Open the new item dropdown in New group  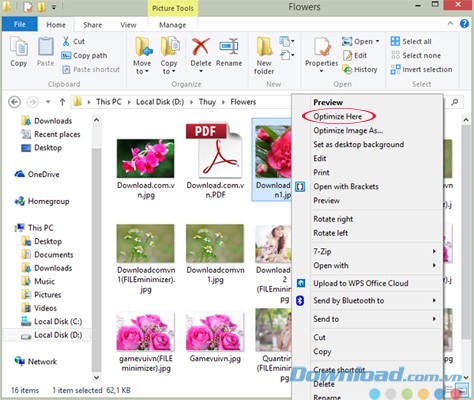click(287, 41)
